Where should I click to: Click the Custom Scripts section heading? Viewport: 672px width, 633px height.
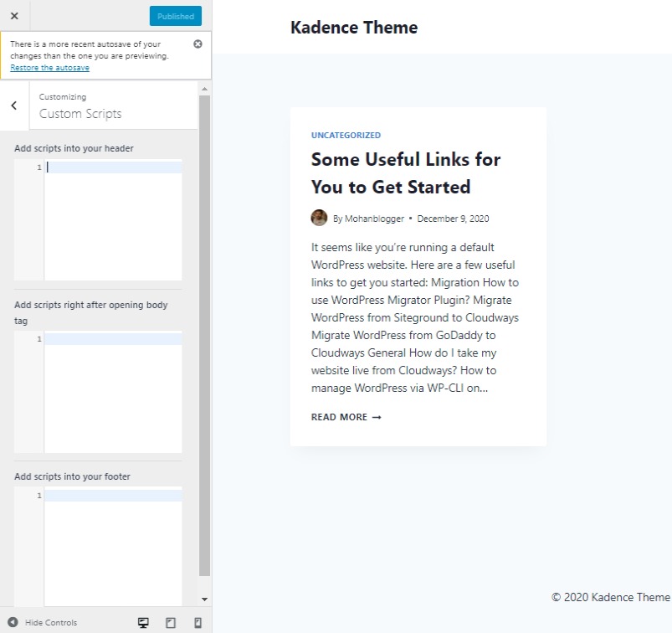[x=80, y=114]
